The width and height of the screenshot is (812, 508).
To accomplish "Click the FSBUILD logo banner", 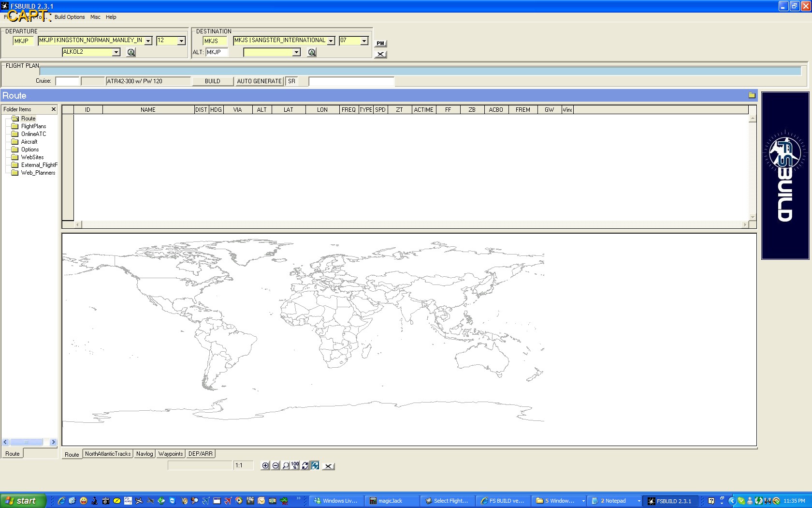I will pos(785,176).
